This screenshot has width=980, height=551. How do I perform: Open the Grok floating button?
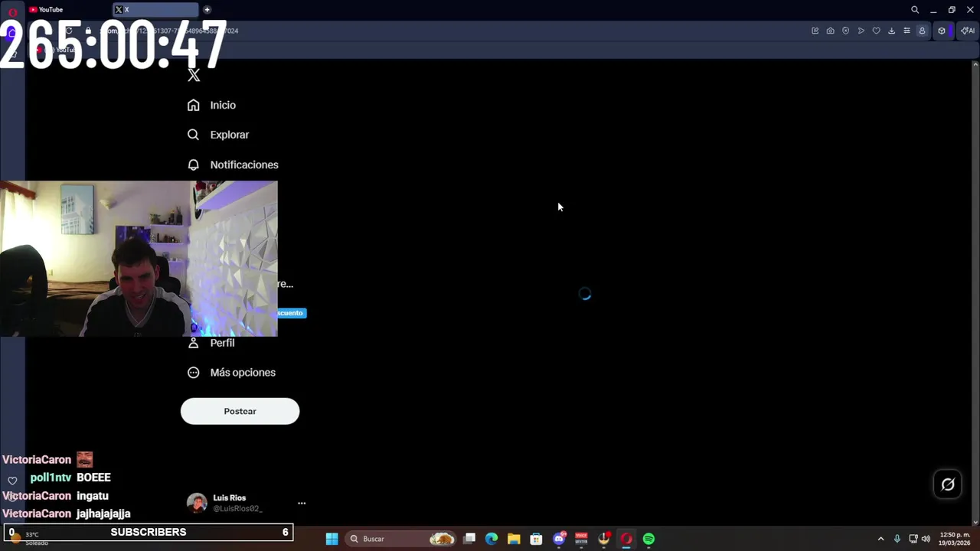[948, 484]
